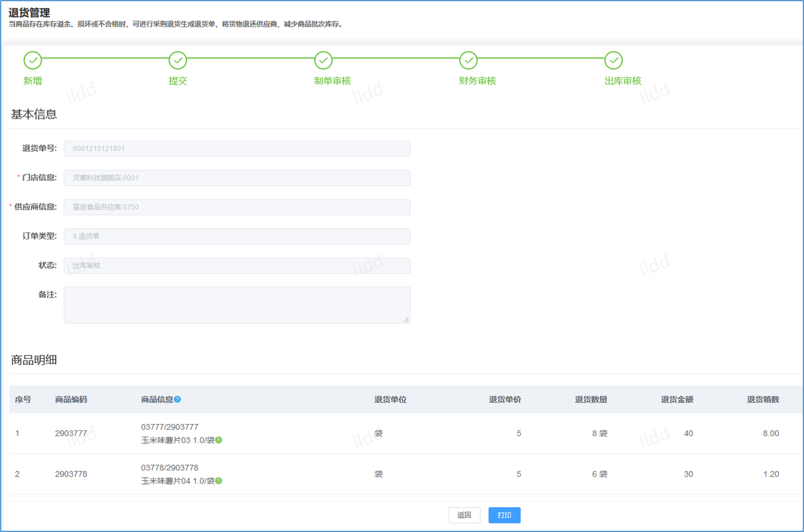This screenshot has height=532, width=804.
Task: Click inside the 备注 remarks text area
Action: pyautogui.click(x=237, y=305)
